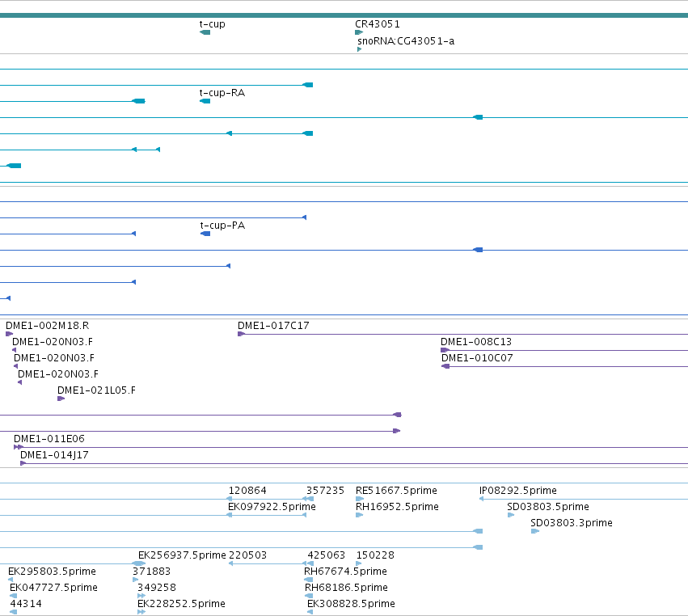This screenshot has height=616, width=688.
Task: Open the DME1-017C17 feature label
Action: pos(273,326)
